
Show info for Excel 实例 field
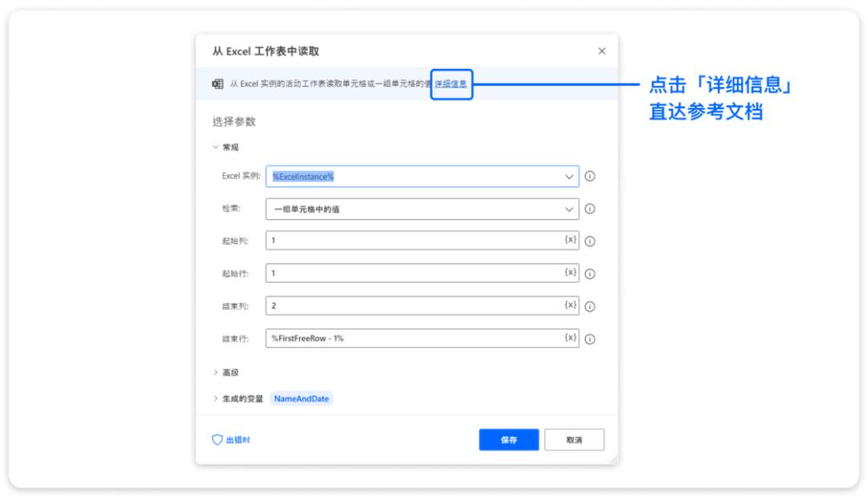tap(590, 176)
